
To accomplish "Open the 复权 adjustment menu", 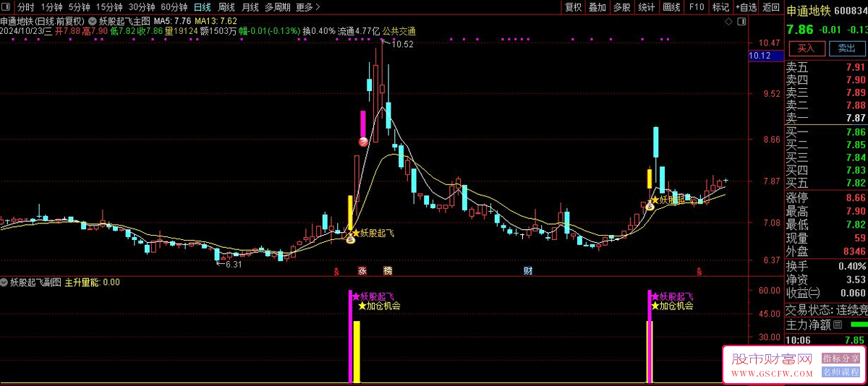I will [573, 7].
